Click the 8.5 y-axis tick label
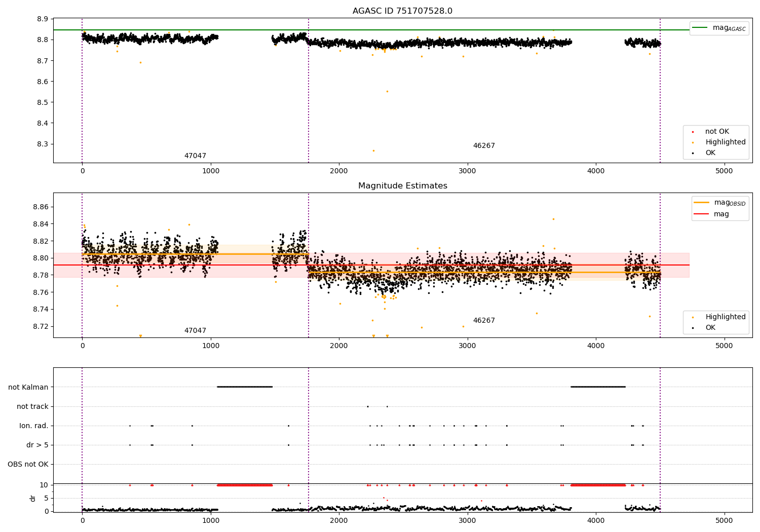 pyautogui.click(x=43, y=102)
